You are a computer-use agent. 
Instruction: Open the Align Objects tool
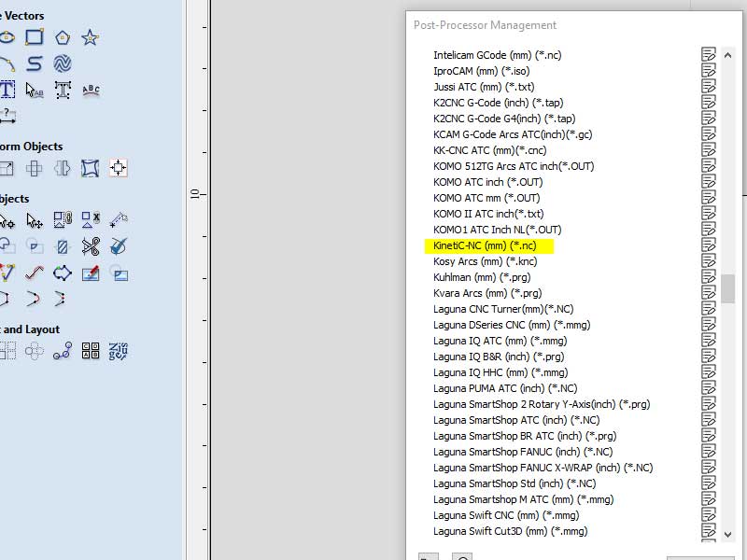click(x=119, y=168)
